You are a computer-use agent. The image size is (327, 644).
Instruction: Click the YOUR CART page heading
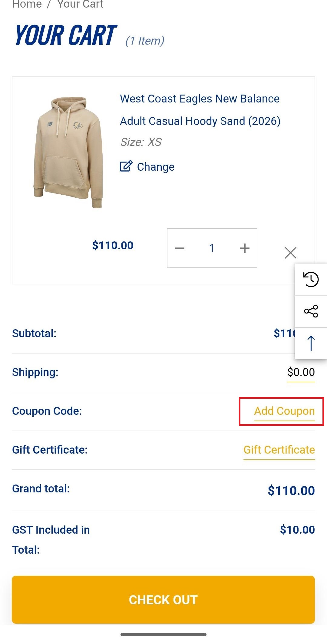(66, 35)
